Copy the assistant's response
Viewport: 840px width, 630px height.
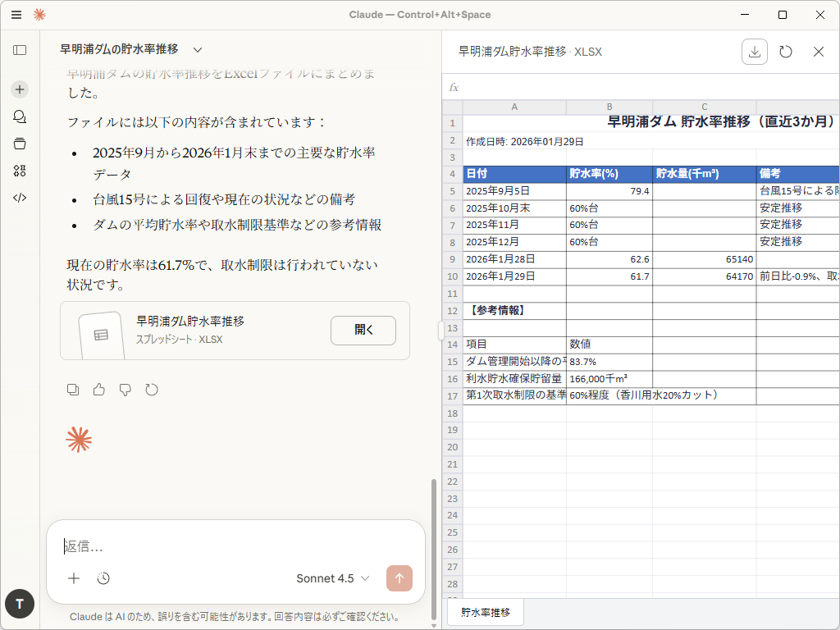(x=73, y=390)
